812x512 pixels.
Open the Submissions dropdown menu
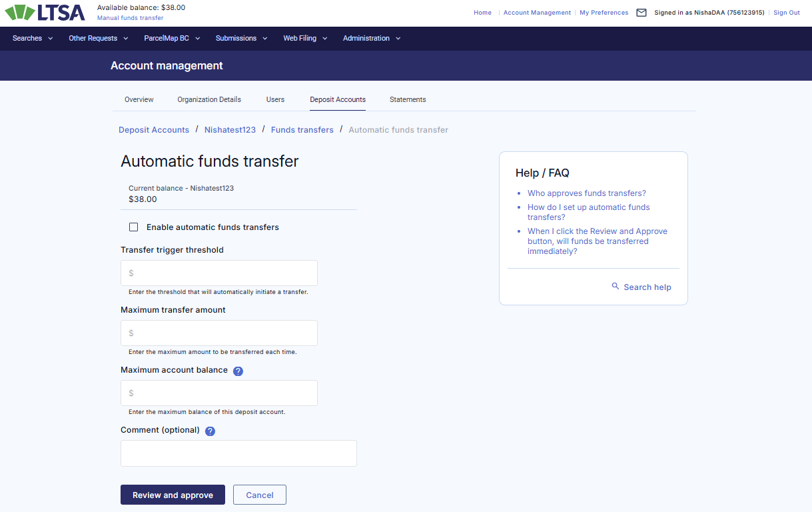(x=241, y=39)
